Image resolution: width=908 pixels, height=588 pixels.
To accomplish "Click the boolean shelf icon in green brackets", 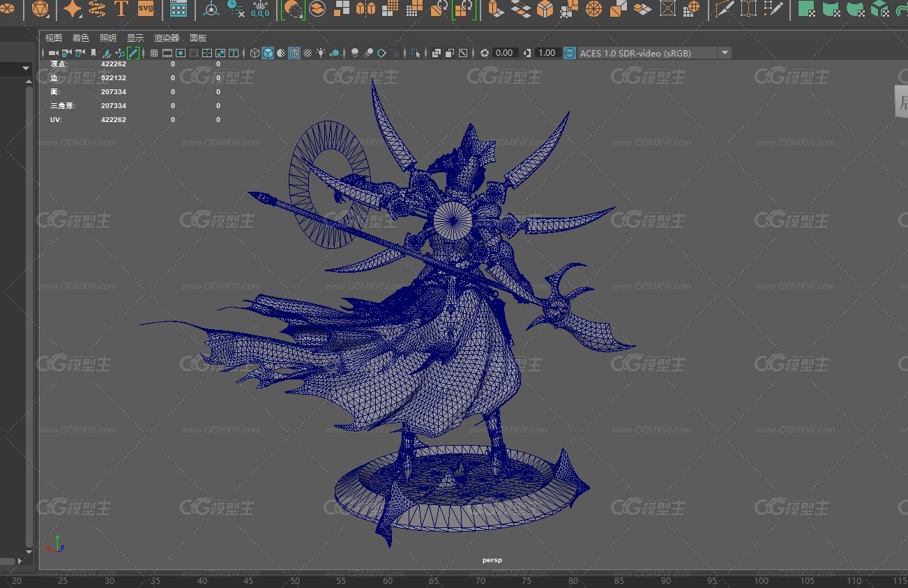I will [293, 9].
